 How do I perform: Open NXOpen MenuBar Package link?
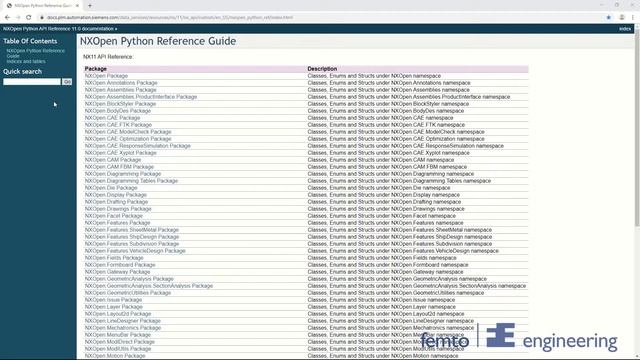(118, 335)
